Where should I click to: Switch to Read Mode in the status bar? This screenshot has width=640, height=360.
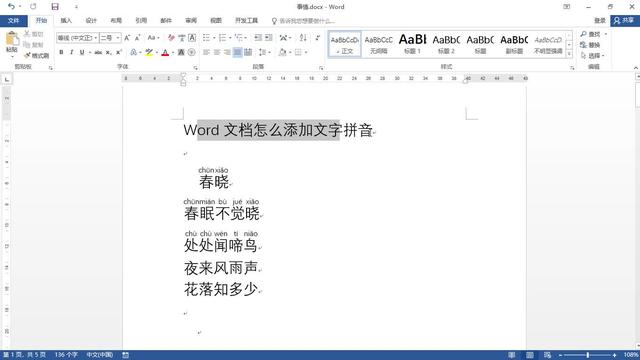click(x=511, y=355)
